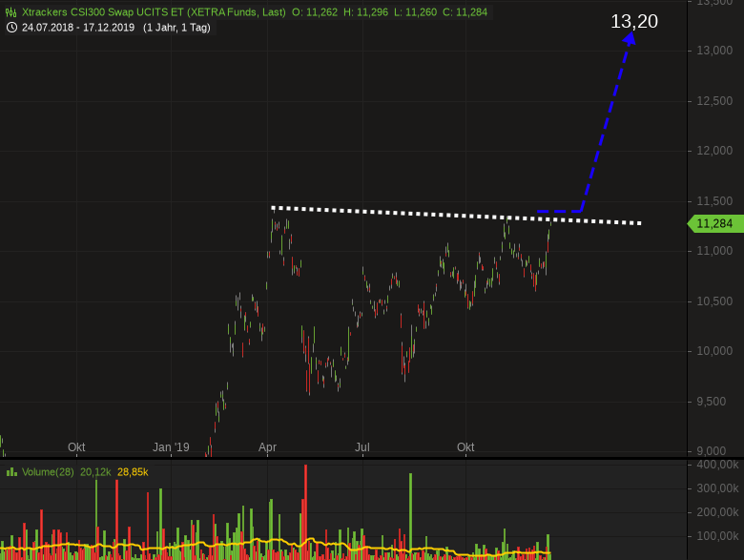Click the Jul time axis label
Screen dimensions: 744x560
click(362, 446)
